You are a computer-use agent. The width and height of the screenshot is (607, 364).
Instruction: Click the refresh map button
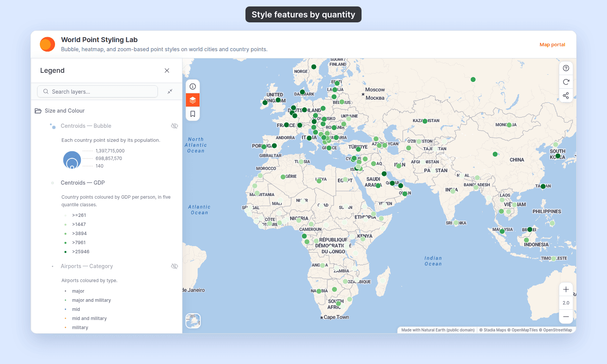(566, 82)
